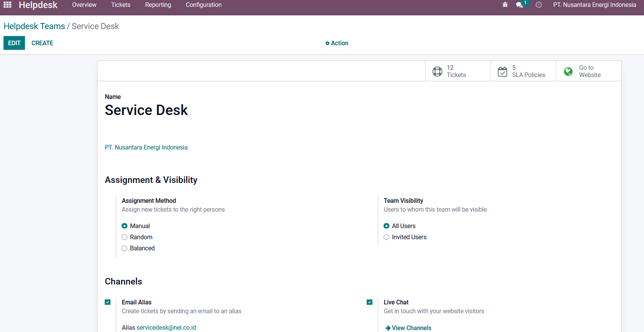The height and width of the screenshot is (332, 644).
Task: Click the Go to Website globe icon
Action: [568, 72]
